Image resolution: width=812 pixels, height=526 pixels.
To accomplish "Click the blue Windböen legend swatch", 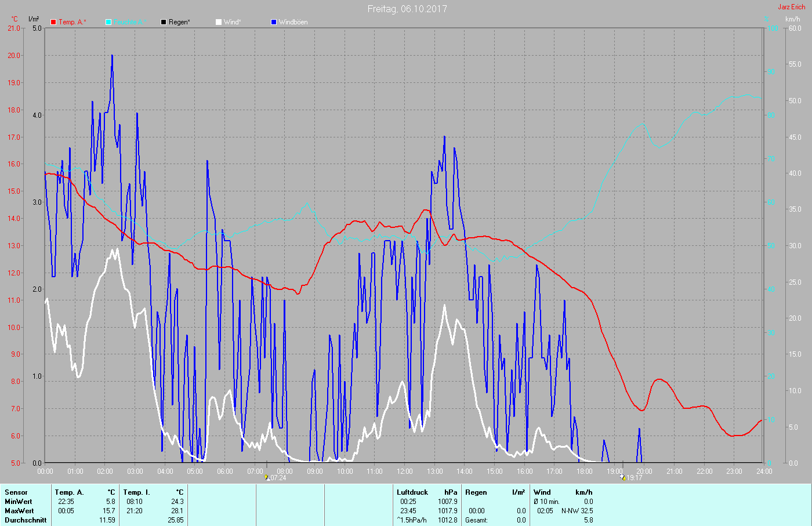I will 274,22.
